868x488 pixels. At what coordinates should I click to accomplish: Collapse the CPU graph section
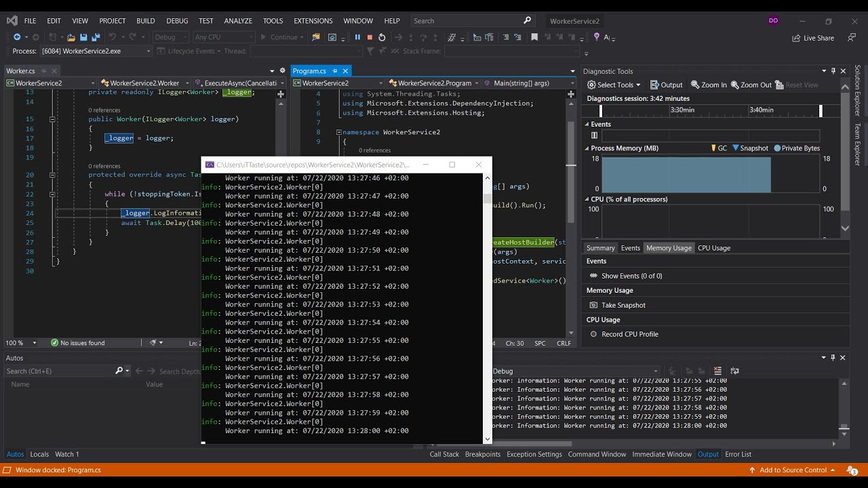[x=587, y=199]
